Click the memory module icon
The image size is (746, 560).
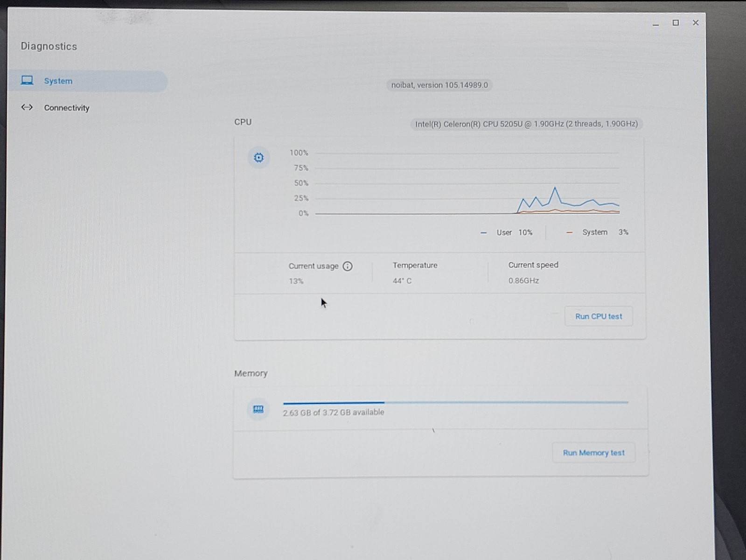coord(258,409)
